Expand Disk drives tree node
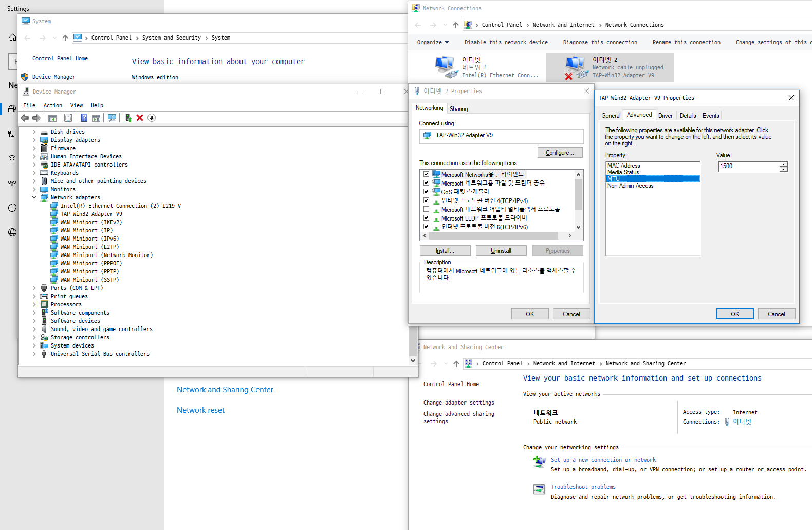812x530 pixels. pyautogui.click(x=34, y=132)
